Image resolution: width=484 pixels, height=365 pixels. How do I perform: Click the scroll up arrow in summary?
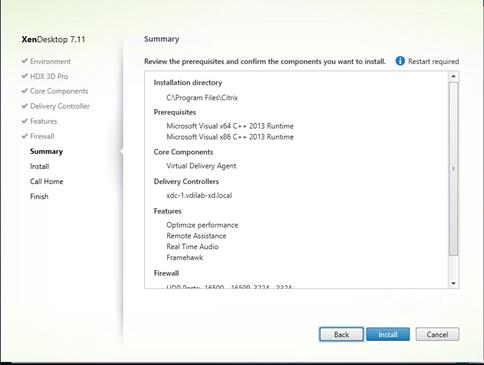[453, 76]
